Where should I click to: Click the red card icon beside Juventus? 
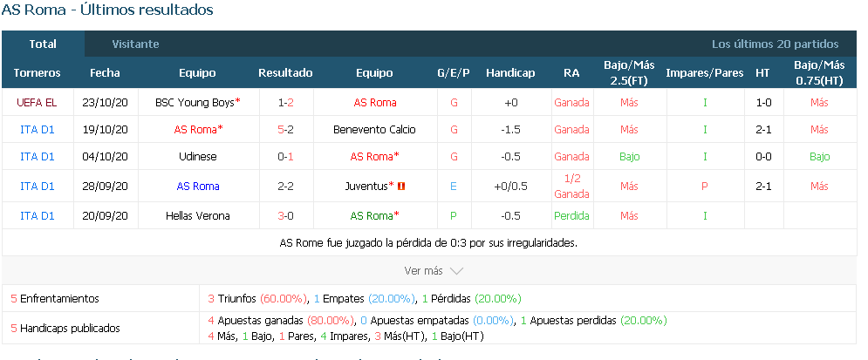[x=402, y=187]
